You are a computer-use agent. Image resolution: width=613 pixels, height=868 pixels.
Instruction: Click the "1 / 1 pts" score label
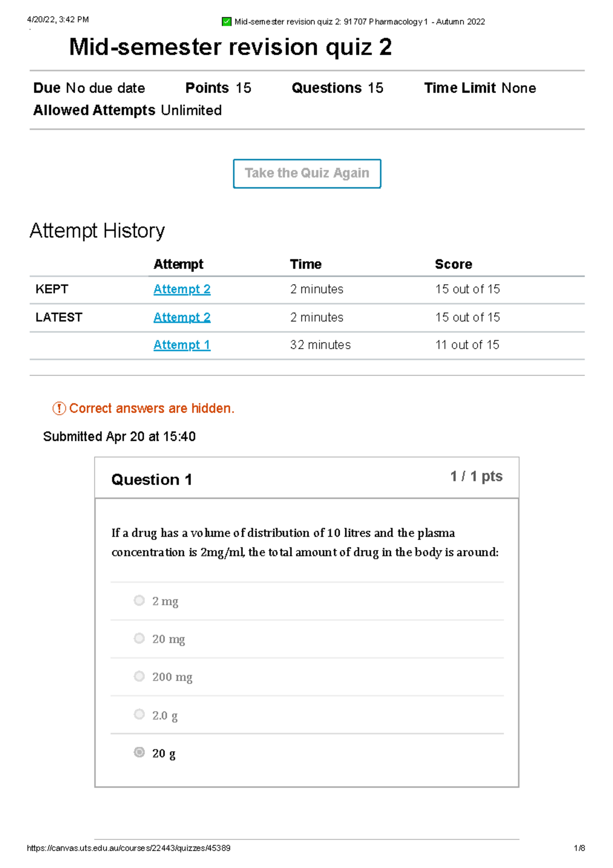click(476, 476)
